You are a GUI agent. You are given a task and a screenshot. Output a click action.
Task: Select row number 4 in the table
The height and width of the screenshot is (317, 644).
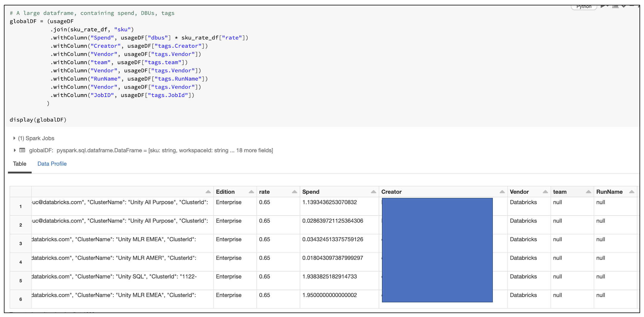(x=21, y=262)
